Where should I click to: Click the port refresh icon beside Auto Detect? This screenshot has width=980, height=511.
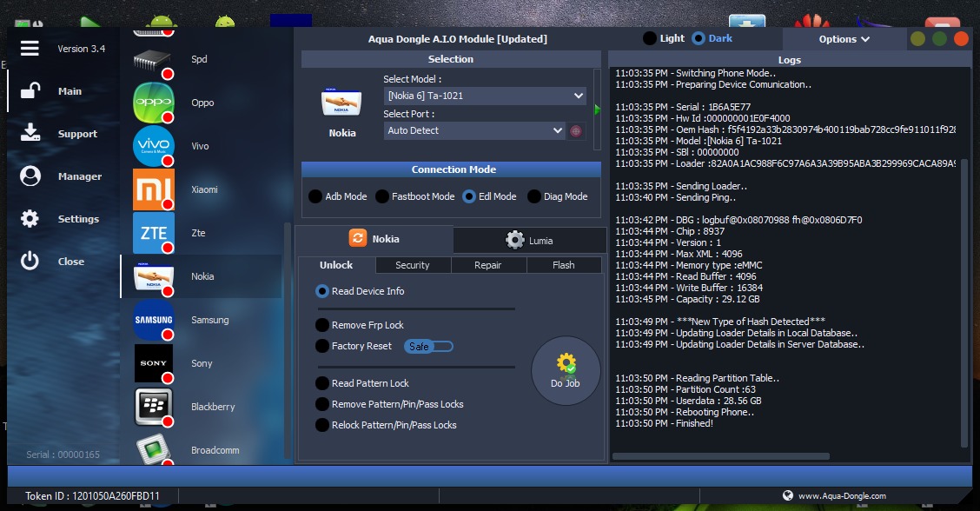click(x=576, y=130)
